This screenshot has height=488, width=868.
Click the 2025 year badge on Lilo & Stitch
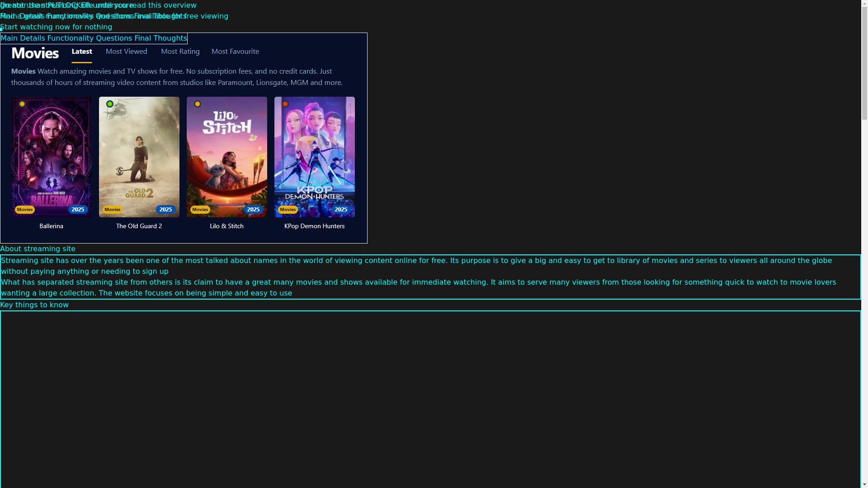pos(254,209)
